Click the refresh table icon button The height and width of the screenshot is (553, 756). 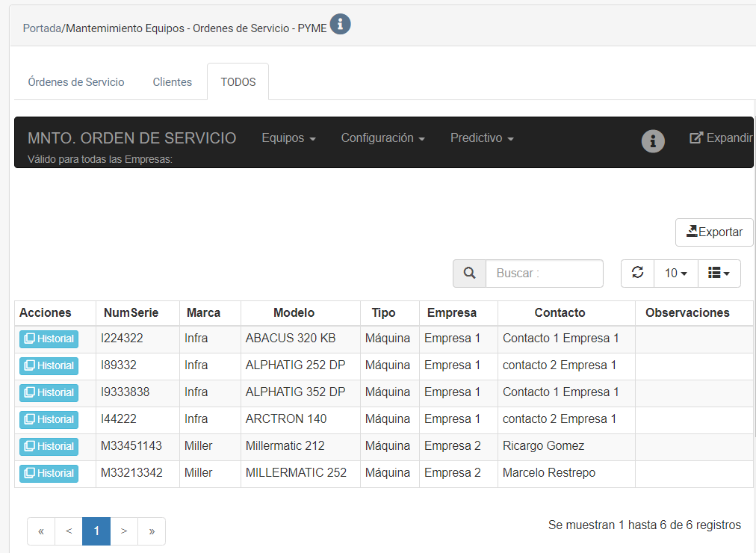637,274
